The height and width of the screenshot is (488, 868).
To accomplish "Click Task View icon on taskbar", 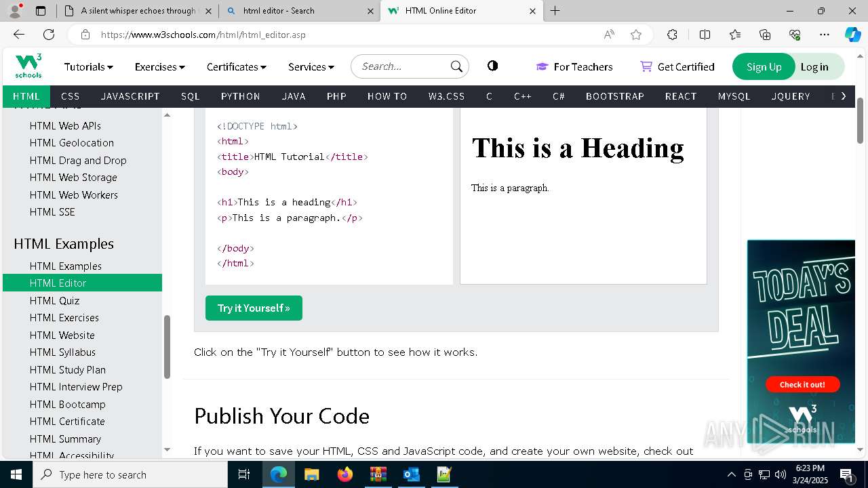I will 244,474.
